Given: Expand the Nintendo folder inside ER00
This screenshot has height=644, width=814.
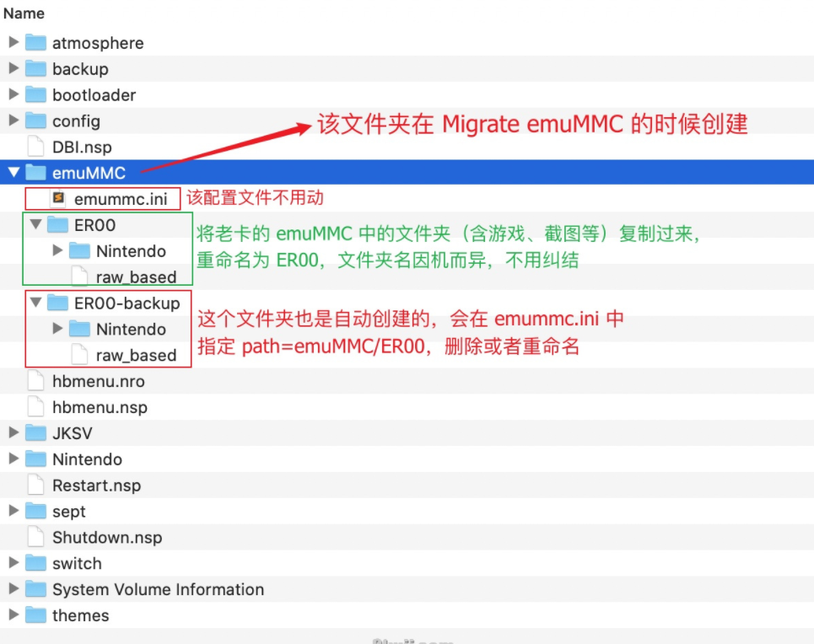Looking at the screenshot, I should (x=56, y=250).
